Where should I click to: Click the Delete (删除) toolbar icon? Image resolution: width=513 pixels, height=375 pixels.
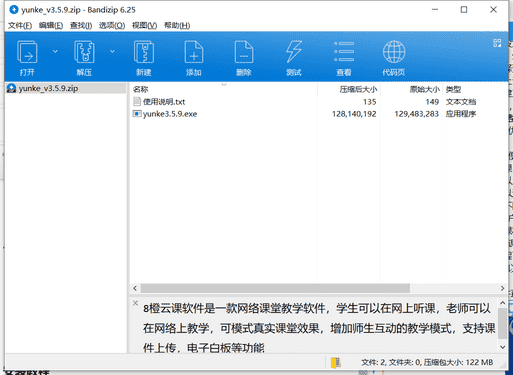click(x=244, y=52)
